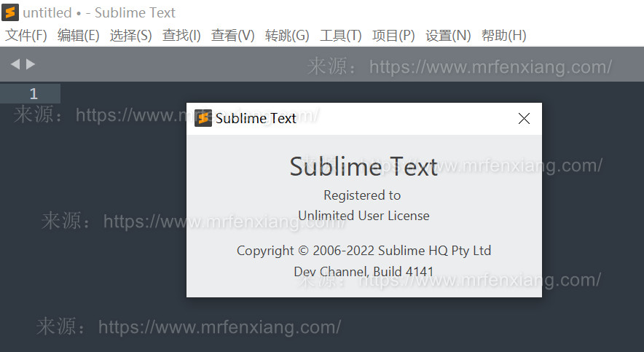644x352 pixels.
Task: Show the 查看(V) menu
Action: tap(232, 35)
